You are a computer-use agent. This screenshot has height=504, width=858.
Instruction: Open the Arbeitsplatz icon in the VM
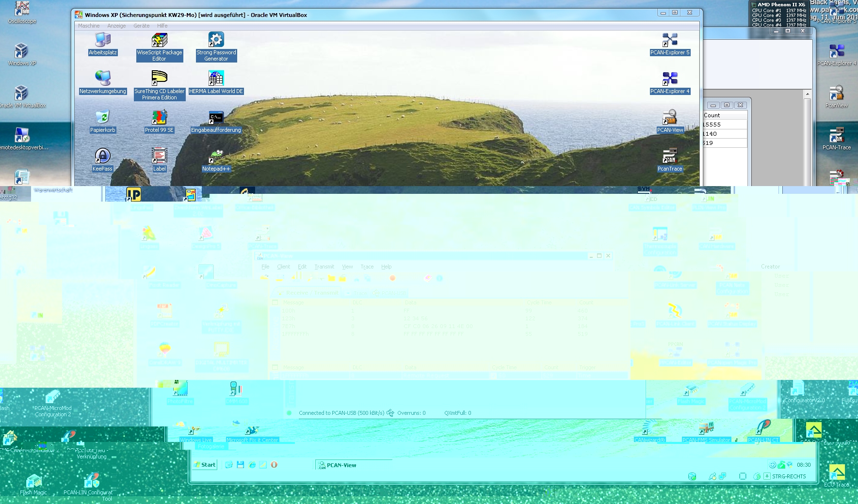[102, 44]
